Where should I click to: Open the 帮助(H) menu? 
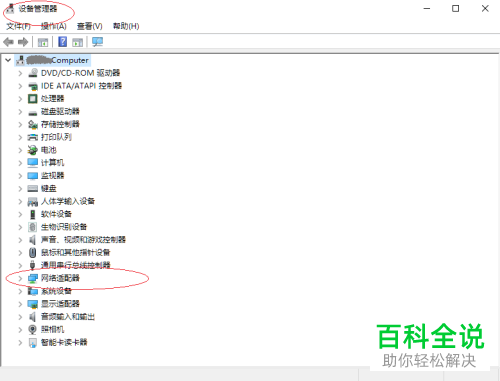126,26
